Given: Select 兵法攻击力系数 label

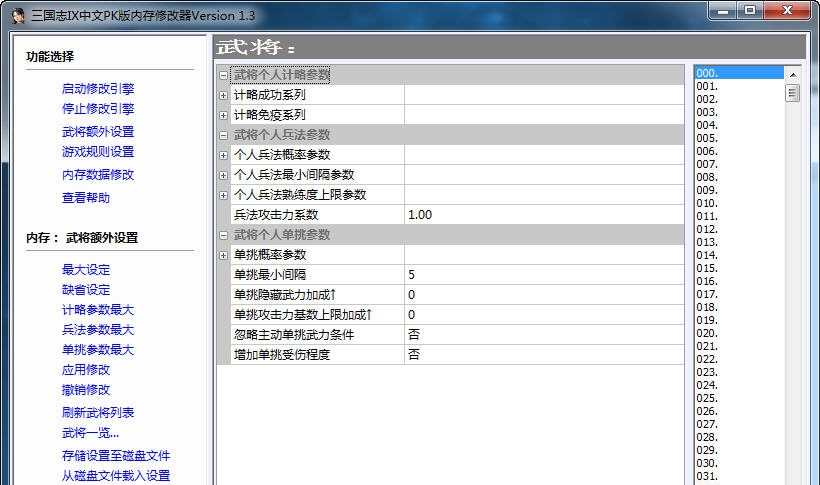Looking at the screenshot, I should click(276, 215).
